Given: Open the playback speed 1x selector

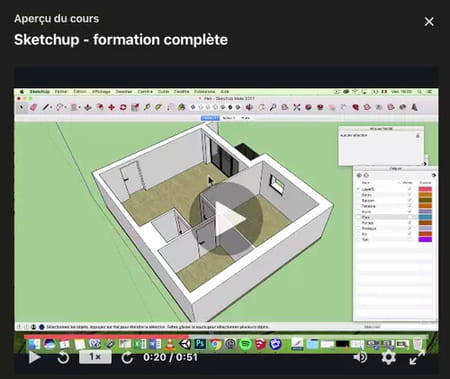Looking at the screenshot, I should (95, 357).
